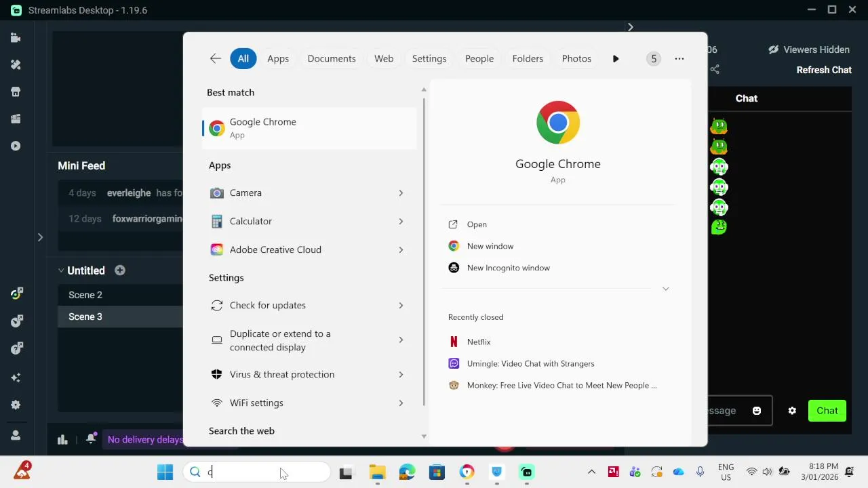The width and height of the screenshot is (868, 488).
Task: Click the rewards points badge showing 5
Action: [654, 59]
